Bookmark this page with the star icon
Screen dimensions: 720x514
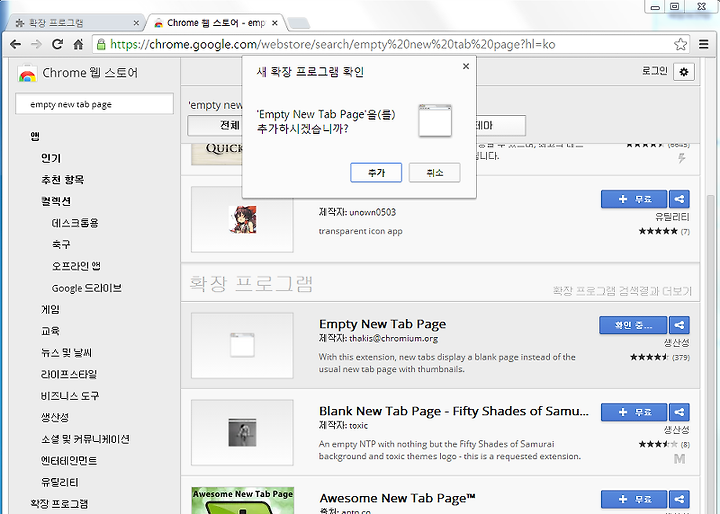tap(680, 44)
